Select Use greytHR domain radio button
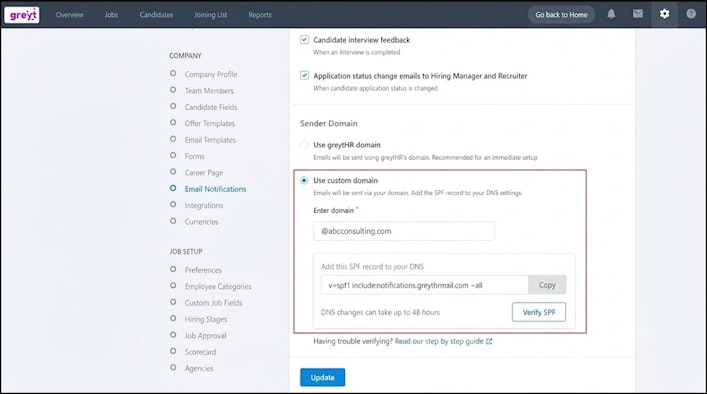The width and height of the screenshot is (707, 394). 304,145
